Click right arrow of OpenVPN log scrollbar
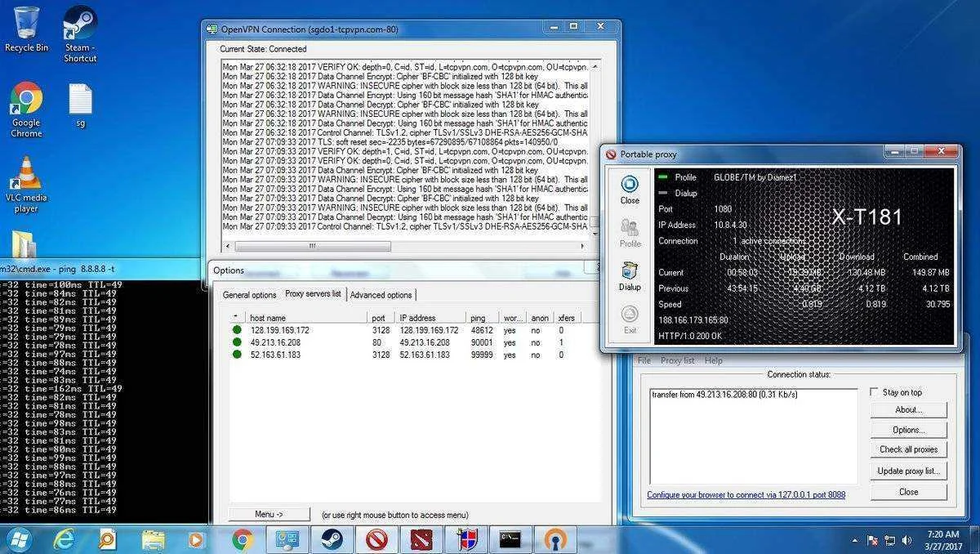This screenshot has width=980, height=554. (x=582, y=246)
